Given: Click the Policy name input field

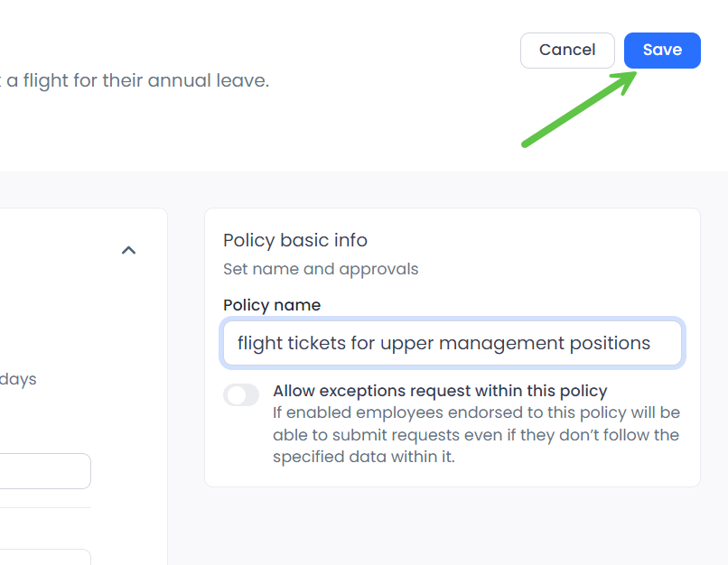Looking at the screenshot, I should point(452,343).
